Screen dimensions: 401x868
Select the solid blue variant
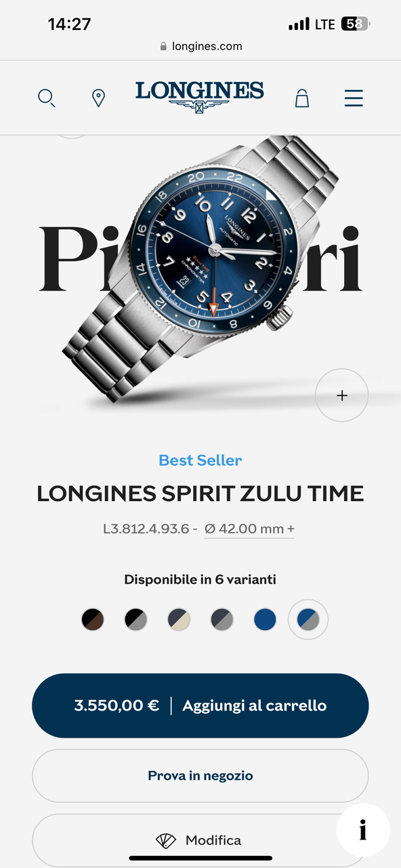(x=265, y=619)
